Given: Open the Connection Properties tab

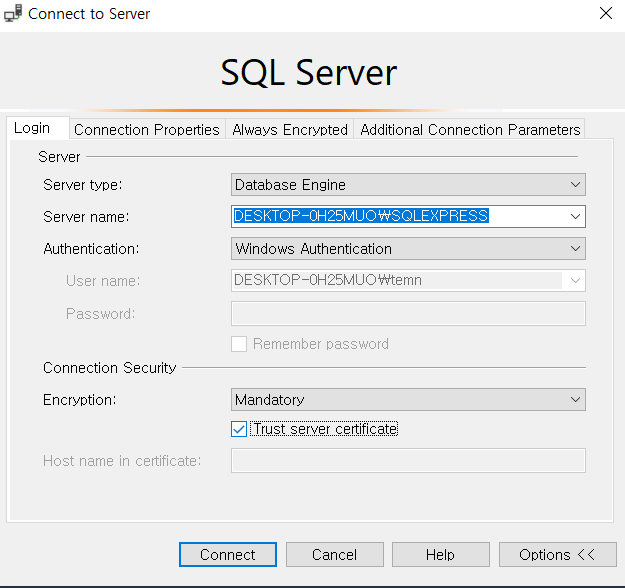Looking at the screenshot, I should point(147,130).
